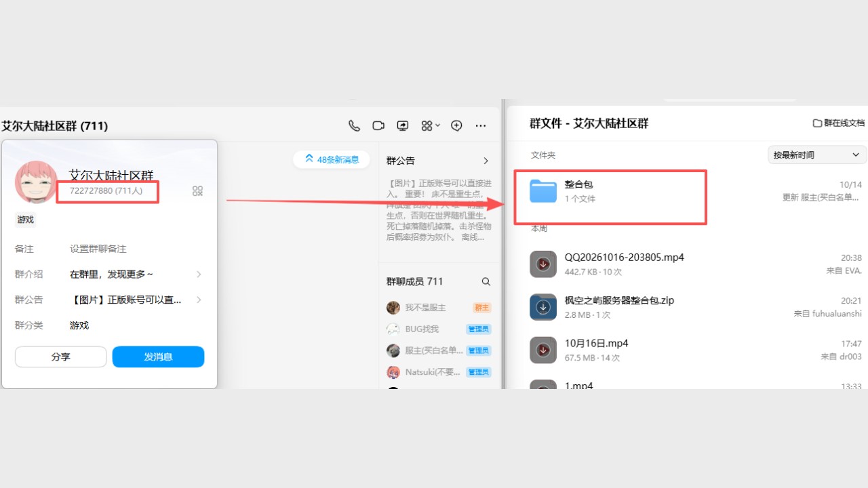
Task: Search group members with magnifier icon
Action: coord(486,281)
